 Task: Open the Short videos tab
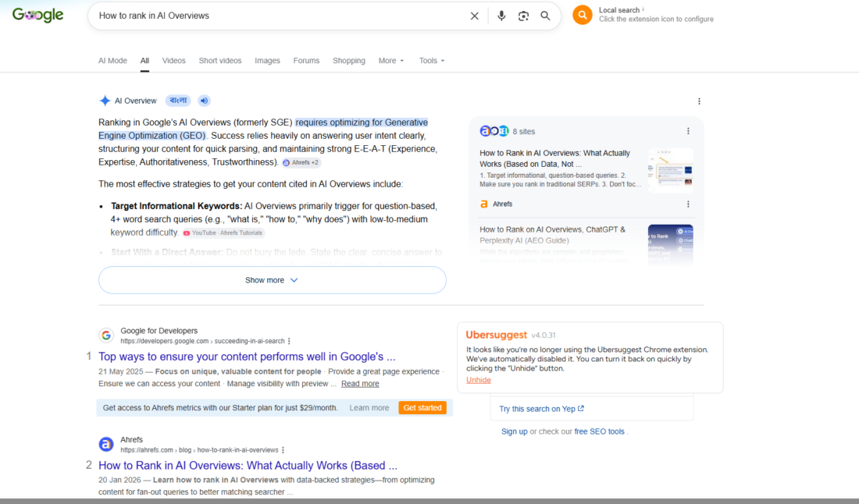click(x=220, y=61)
